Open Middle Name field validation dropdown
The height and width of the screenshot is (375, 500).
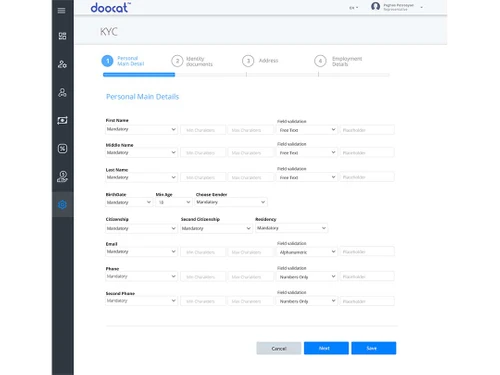tap(307, 153)
